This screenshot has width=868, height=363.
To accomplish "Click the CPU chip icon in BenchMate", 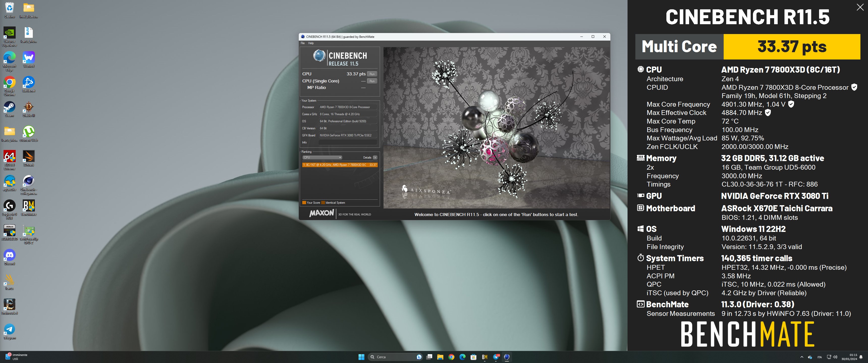I will tap(640, 69).
